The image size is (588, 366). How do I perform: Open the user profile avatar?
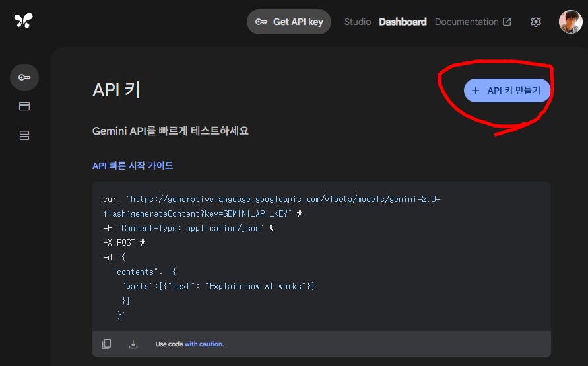(570, 22)
